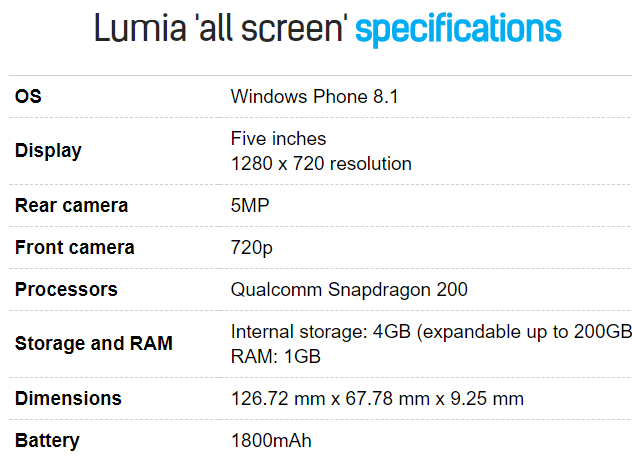Click the 'Windows Phone 8.1' value

(x=314, y=97)
